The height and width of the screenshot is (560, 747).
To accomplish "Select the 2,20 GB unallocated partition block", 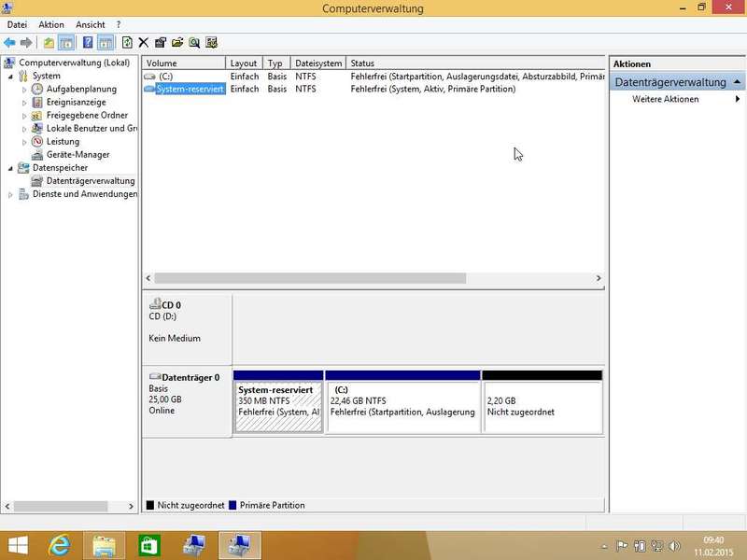I will click(x=542, y=406).
